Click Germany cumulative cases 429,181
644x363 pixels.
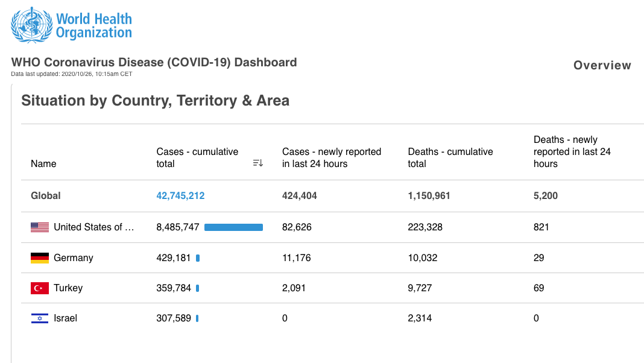173,258
